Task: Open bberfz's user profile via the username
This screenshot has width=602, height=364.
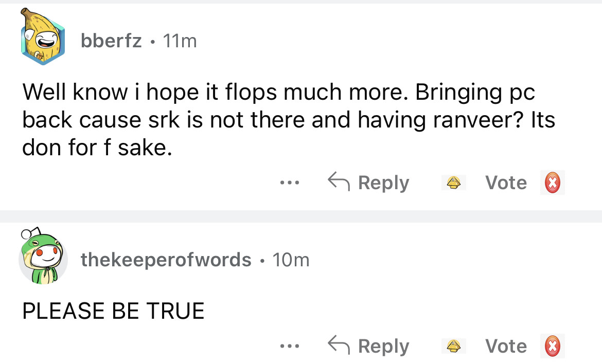Action: point(111,41)
